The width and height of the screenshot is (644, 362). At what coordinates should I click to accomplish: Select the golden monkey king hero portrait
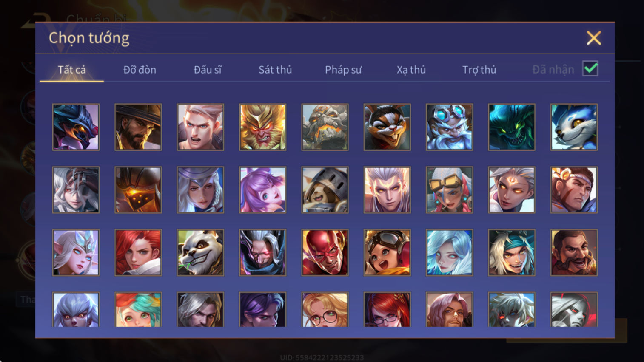click(262, 127)
